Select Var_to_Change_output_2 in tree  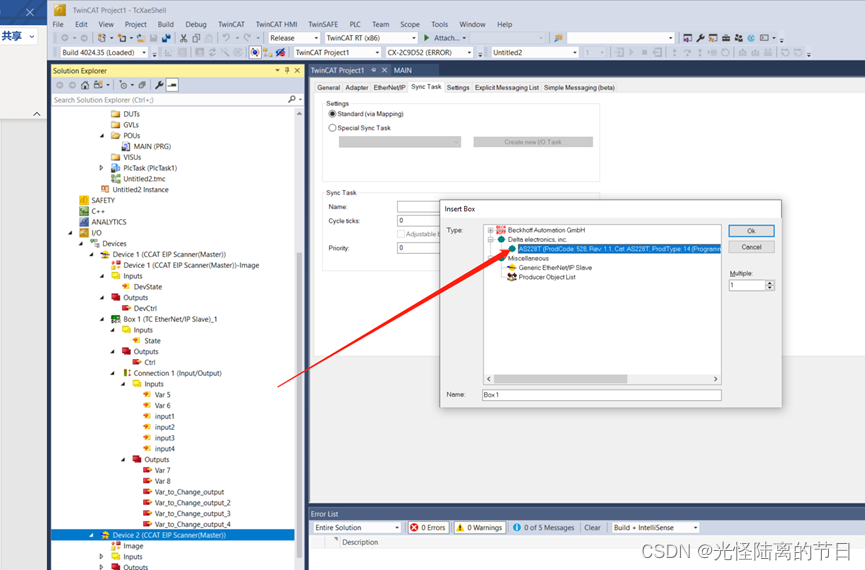[x=193, y=503]
